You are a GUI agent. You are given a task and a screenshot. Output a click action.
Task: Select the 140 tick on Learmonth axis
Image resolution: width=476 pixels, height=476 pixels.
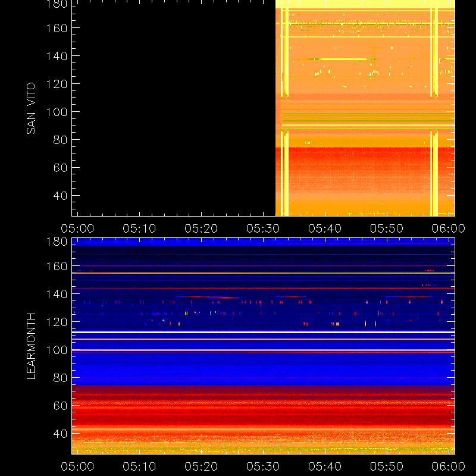tap(57, 294)
